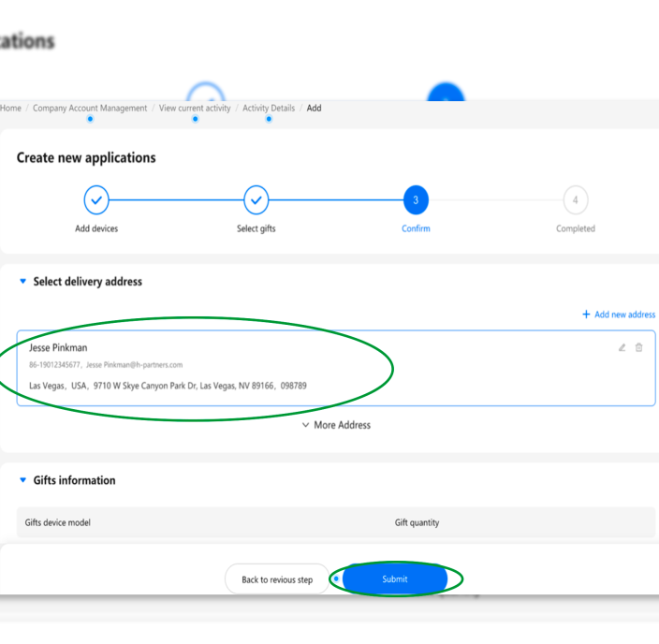Open Company Account Management breadcrumb
This screenshot has height=644, width=659.
90,108
